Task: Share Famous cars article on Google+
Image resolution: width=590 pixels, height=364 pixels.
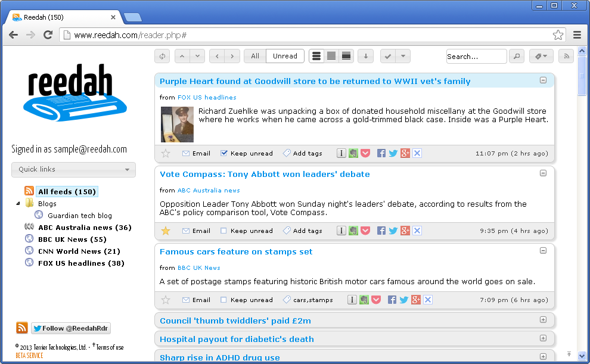Action: (416, 300)
